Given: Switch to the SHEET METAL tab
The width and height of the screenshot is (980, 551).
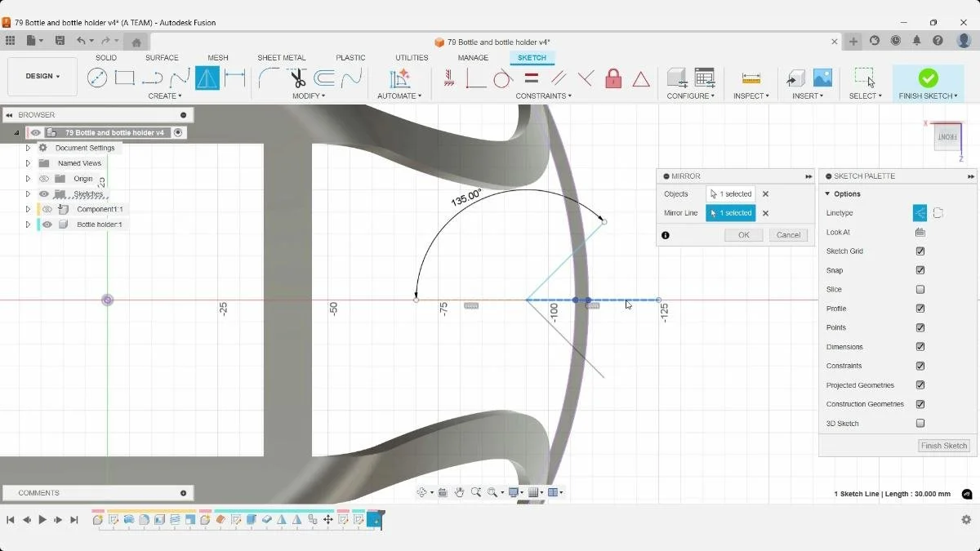Looking at the screenshot, I should (282, 58).
